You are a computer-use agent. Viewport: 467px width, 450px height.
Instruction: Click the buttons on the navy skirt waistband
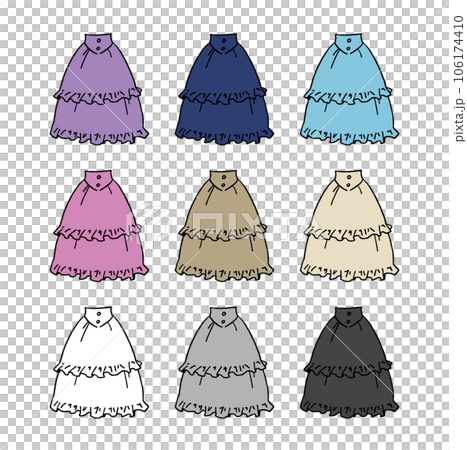tap(224, 44)
